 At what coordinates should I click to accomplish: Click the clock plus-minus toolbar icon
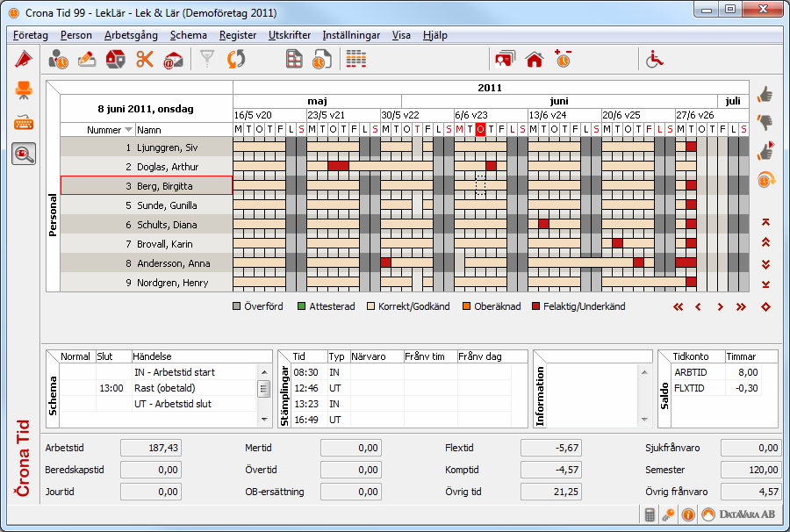(x=563, y=59)
